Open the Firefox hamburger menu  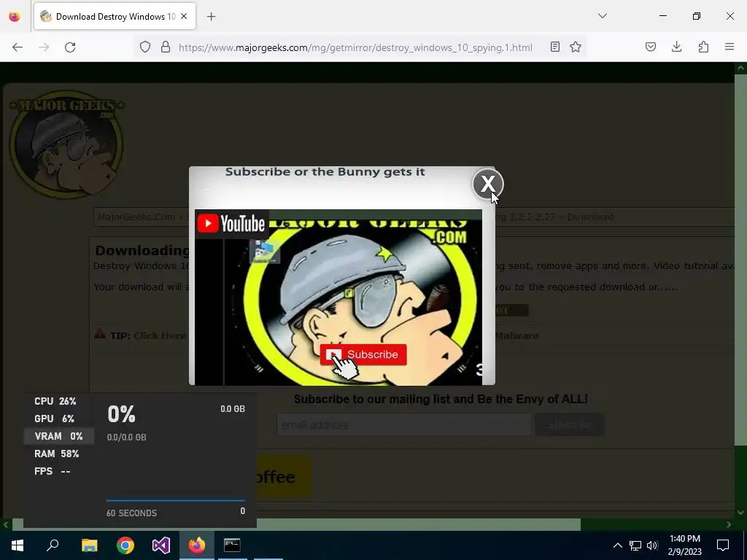(729, 47)
